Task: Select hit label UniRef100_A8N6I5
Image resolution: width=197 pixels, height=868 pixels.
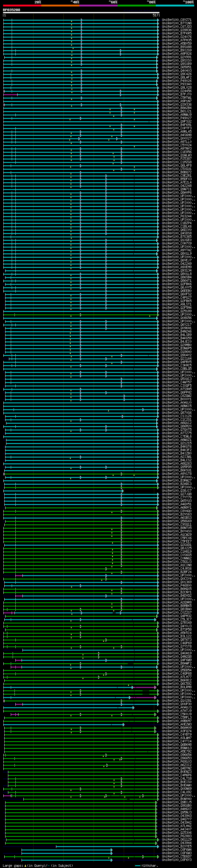Action: click(177, 406)
